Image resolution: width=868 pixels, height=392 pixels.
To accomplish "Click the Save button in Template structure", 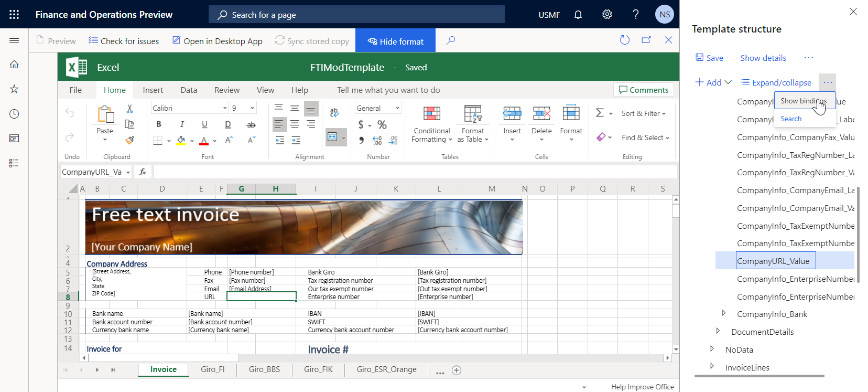I will pyautogui.click(x=709, y=58).
